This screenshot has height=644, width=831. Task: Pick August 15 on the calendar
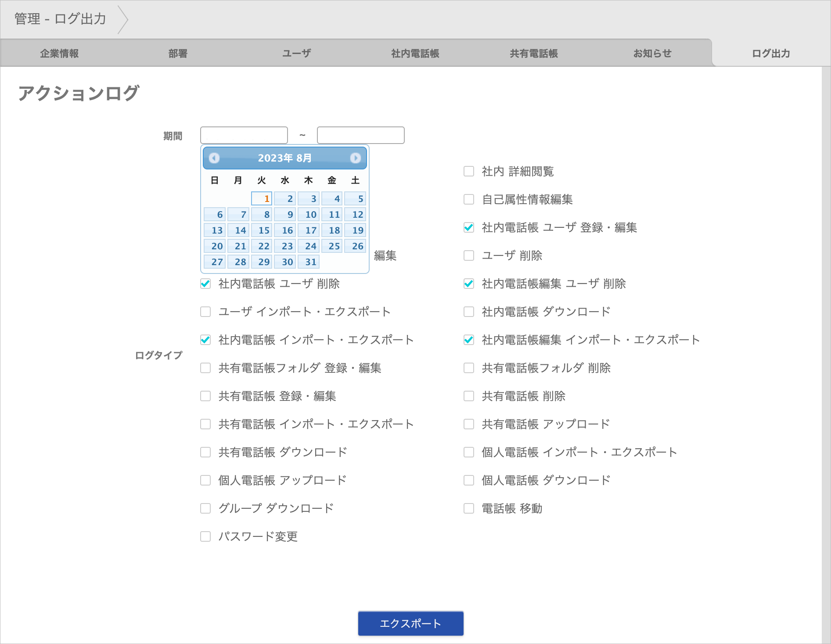(262, 230)
